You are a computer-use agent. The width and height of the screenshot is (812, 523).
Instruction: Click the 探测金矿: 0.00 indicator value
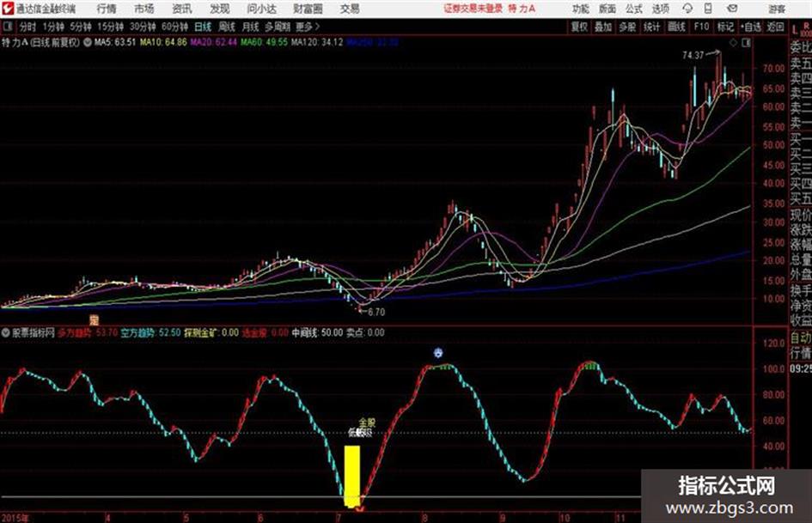pos(211,332)
